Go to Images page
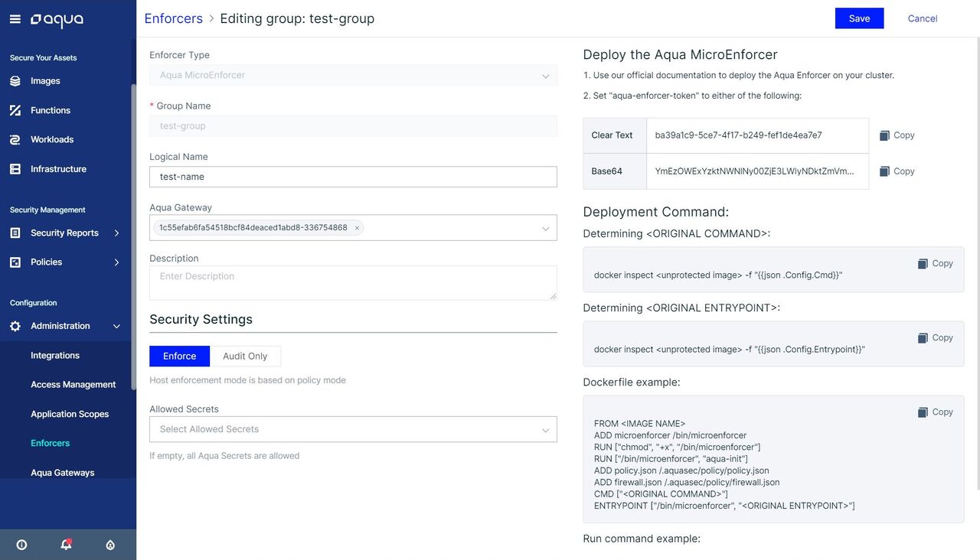This screenshot has width=980, height=560. (45, 81)
